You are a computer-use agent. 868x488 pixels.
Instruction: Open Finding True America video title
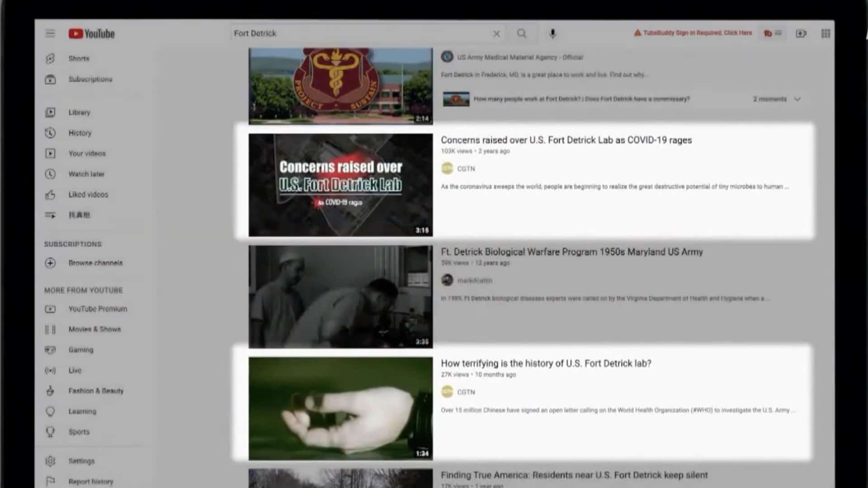click(574, 475)
